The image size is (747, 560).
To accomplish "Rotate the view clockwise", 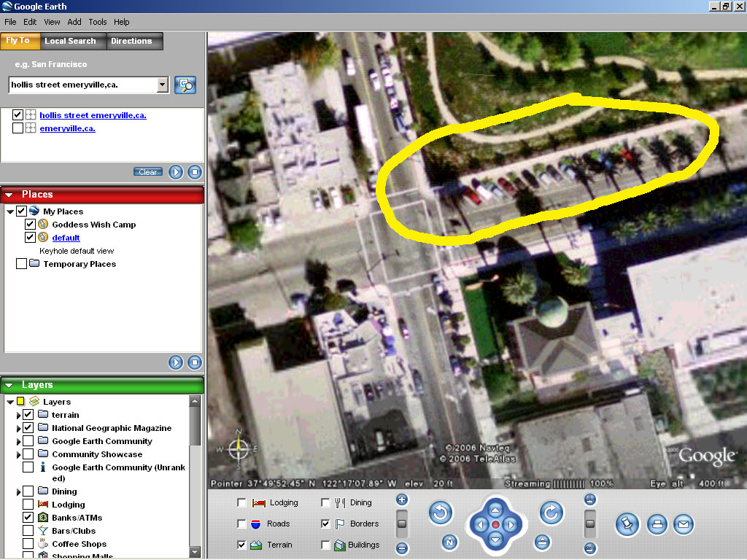I will [x=551, y=513].
